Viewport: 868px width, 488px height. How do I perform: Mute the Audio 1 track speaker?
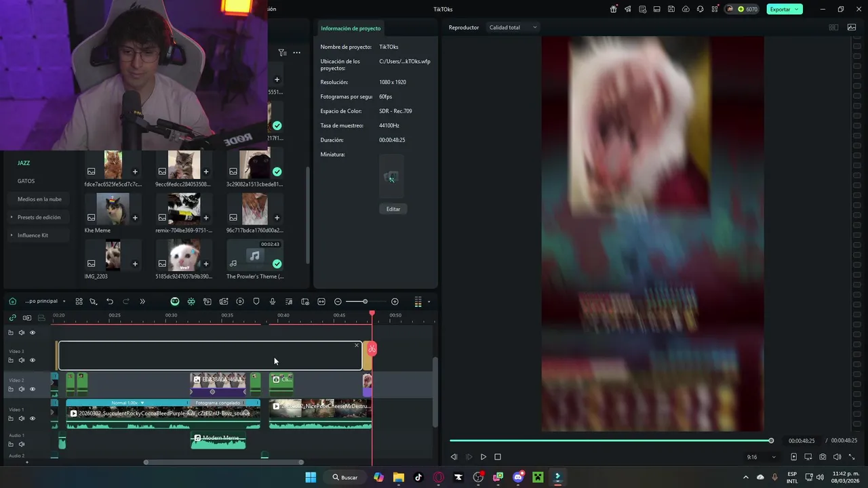pyautogui.click(x=21, y=444)
